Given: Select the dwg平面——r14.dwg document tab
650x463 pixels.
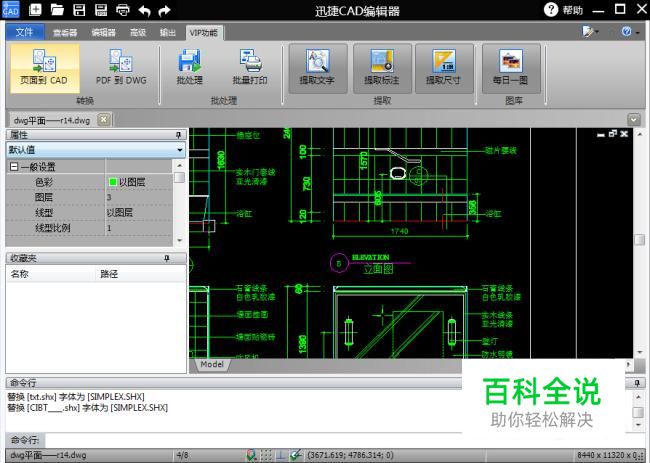Looking at the screenshot, I should 52,120.
